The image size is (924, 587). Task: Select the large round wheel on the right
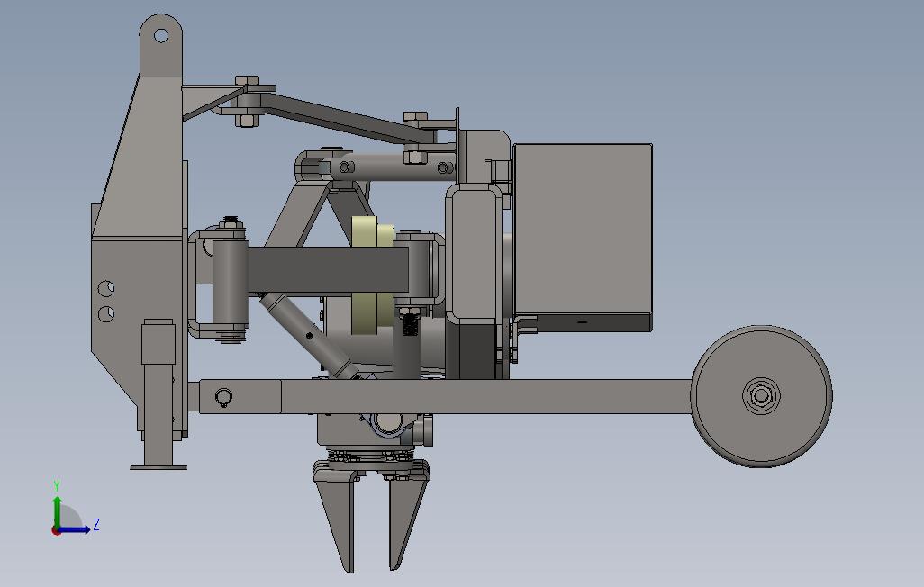coord(761,396)
